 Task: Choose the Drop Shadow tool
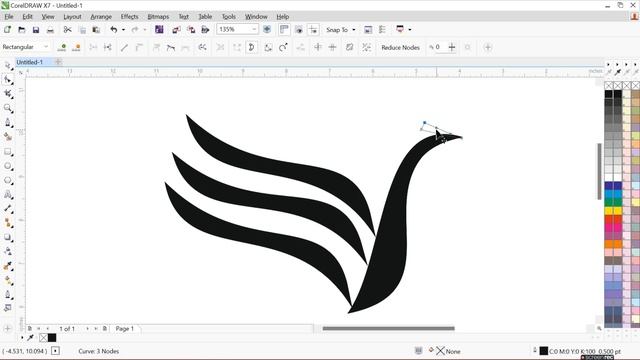tap(8, 238)
